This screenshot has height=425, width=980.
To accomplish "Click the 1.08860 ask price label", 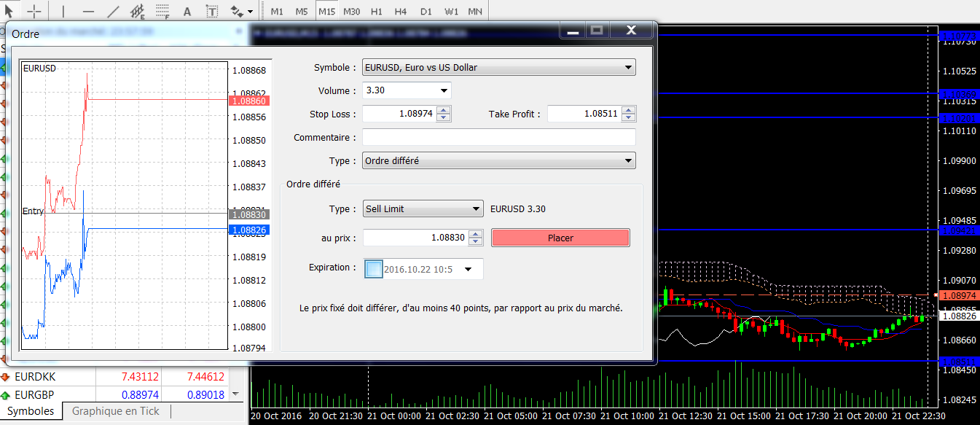I will pos(248,101).
